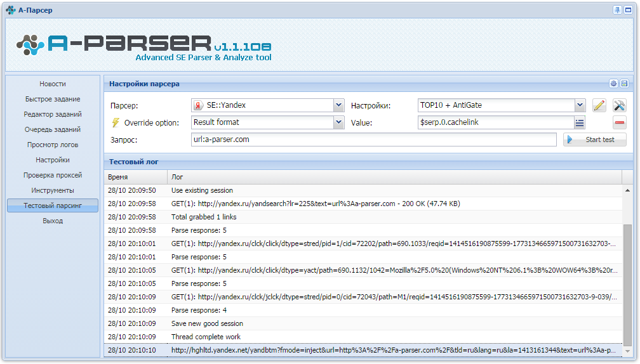
Task: Click the log scrollbar up arrow
Action: [x=627, y=190]
